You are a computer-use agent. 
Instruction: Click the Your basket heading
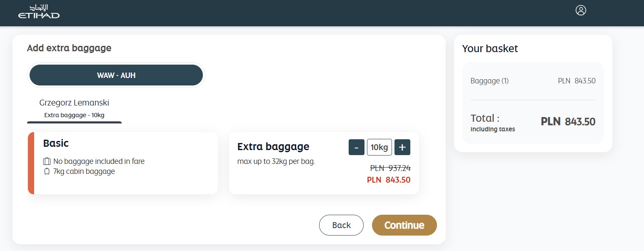click(x=490, y=48)
